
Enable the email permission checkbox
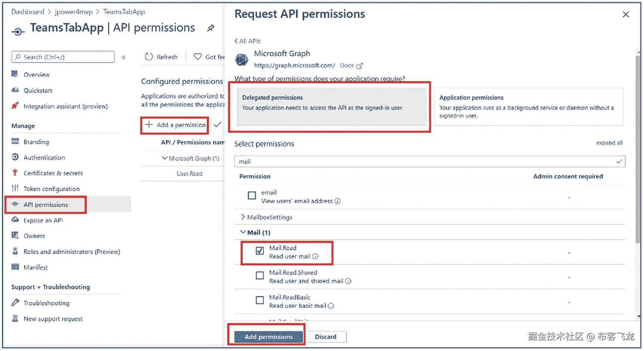pyautogui.click(x=252, y=195)
